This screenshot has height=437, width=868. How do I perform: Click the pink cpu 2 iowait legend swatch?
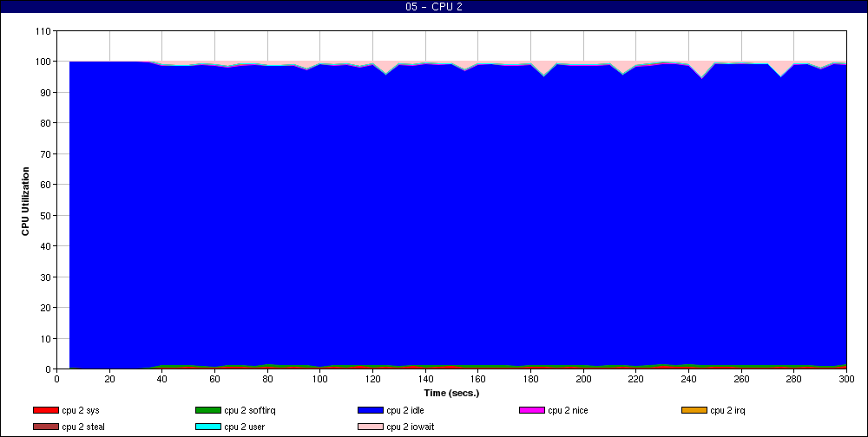[x=371, y=427]
